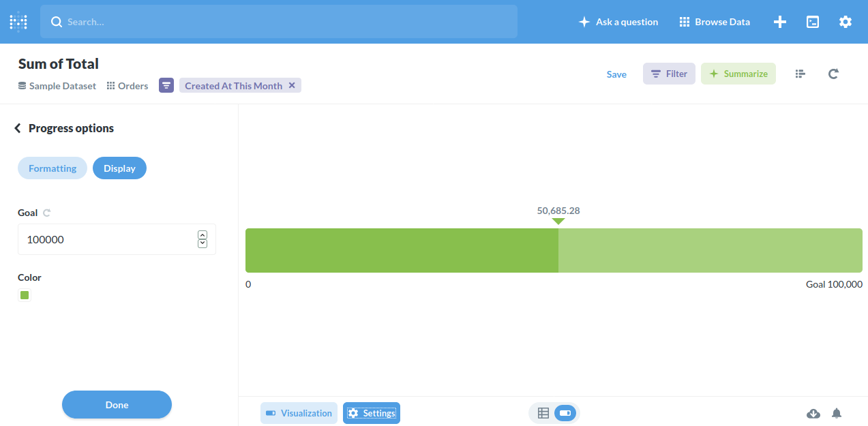This screenshot has height=426, width=868.
Task: Open the Filter button
Action: (669, 74)
